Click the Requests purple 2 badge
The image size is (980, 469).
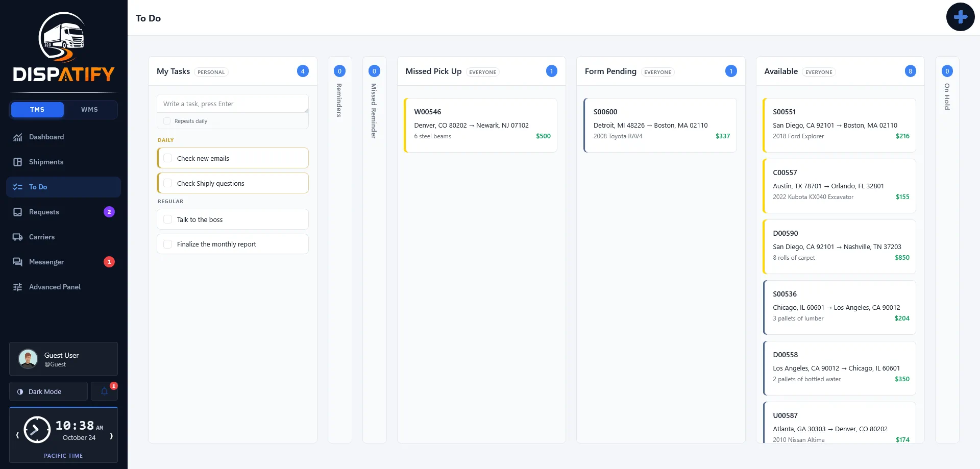coord(109,212)
